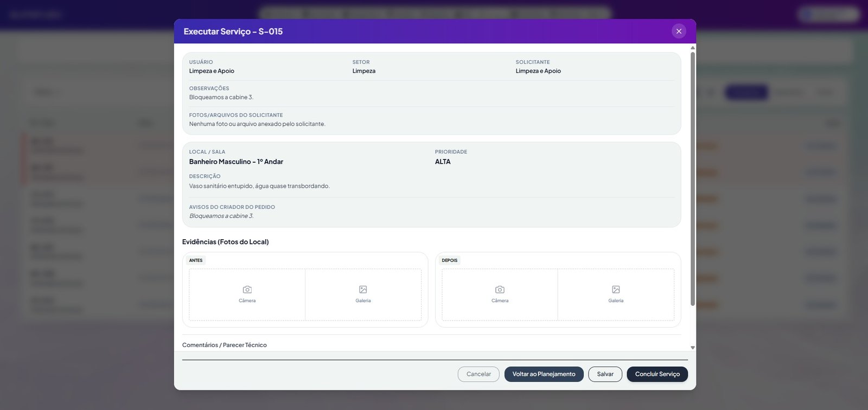Open the camera for the Depois photo
Viewport: 868px width, 410px height.
(500, 294)
